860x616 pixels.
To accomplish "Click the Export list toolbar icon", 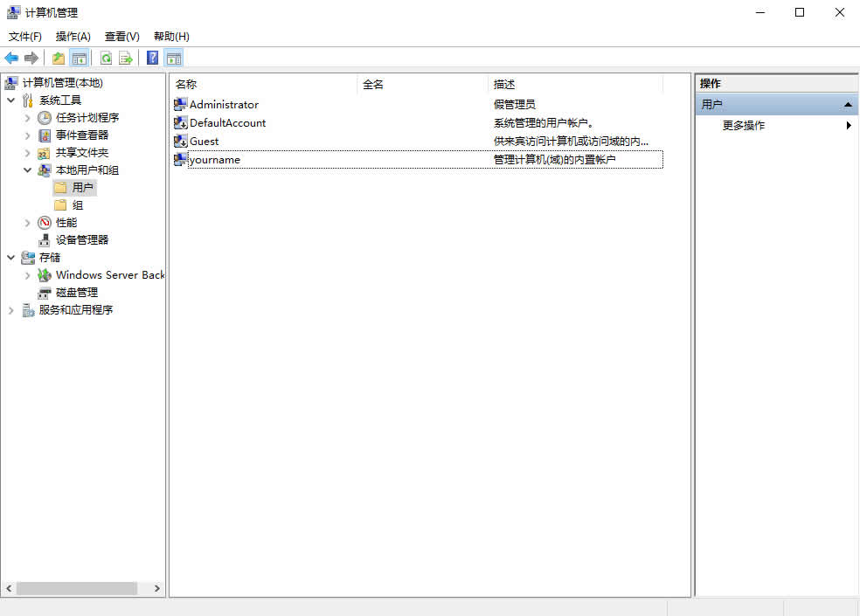I will (x=126, y=58).
